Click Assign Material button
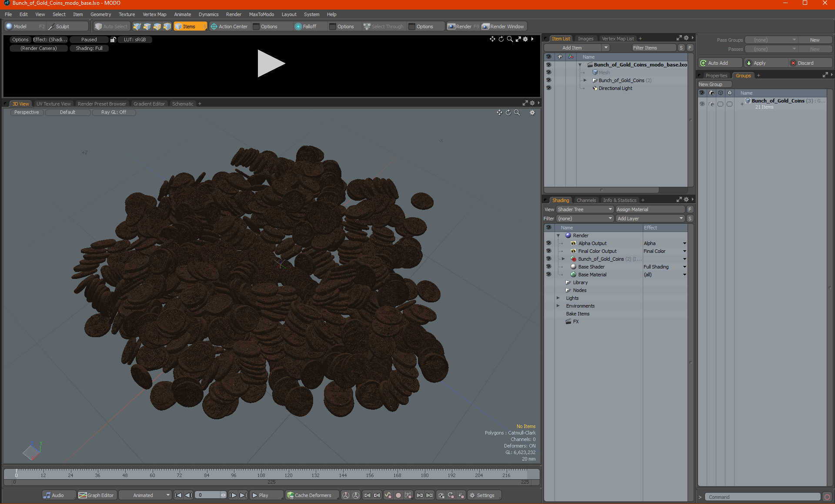 [x=650, y=209]
